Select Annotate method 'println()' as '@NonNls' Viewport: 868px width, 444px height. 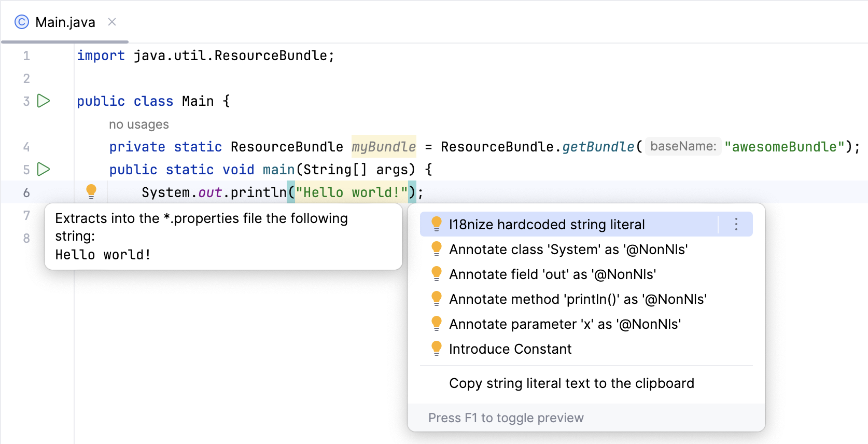578,299
